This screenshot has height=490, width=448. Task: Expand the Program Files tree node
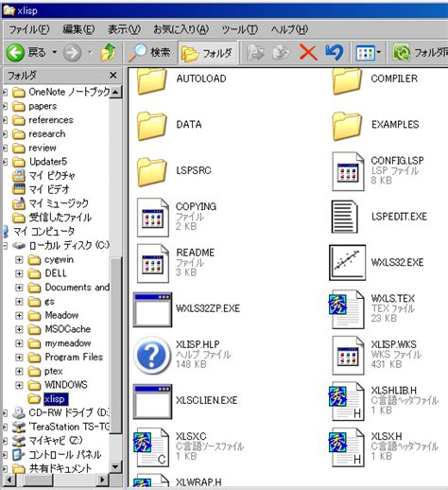(x=19, y=358)
